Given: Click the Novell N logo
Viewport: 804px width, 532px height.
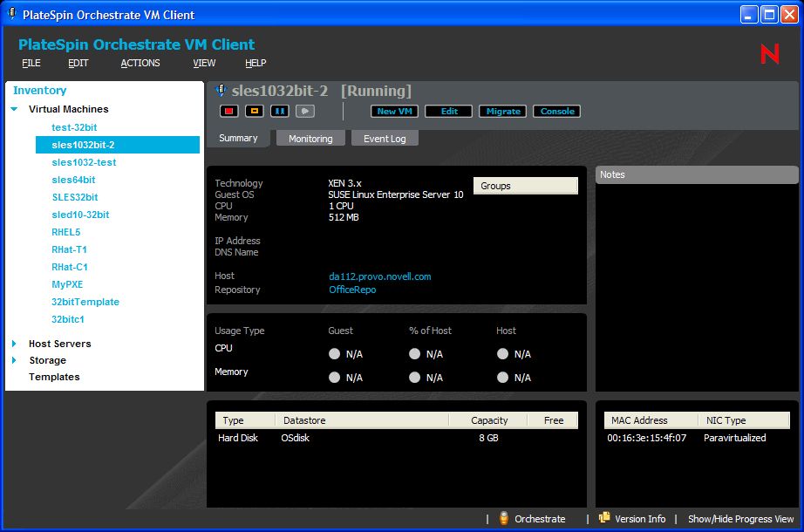Looking at the screenshot, I should [770, 54].
